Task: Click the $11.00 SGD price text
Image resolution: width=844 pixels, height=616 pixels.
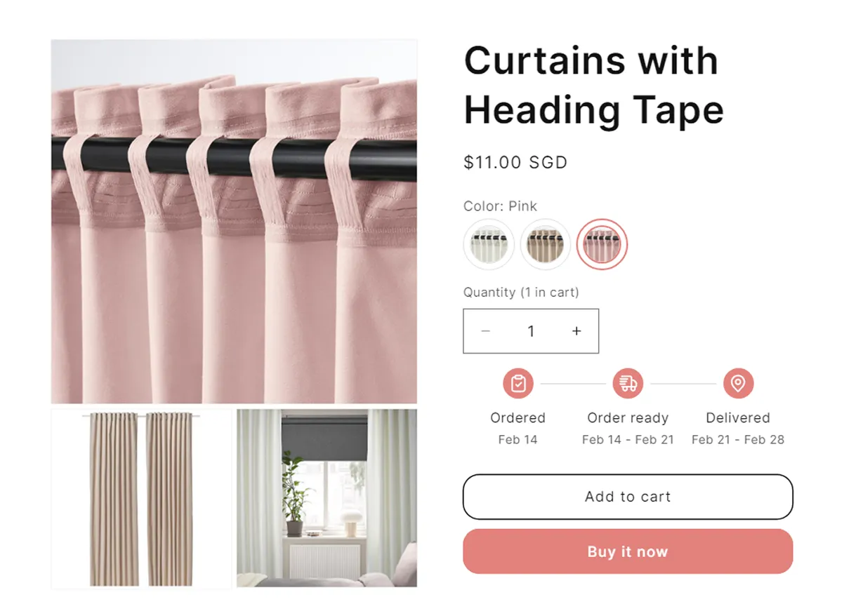Action: [515, 163]
